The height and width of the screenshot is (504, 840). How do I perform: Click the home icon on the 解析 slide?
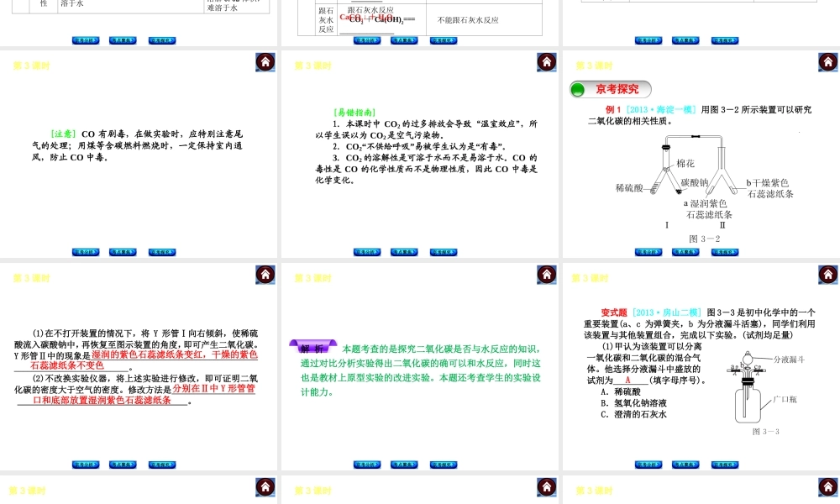point(547,276)
